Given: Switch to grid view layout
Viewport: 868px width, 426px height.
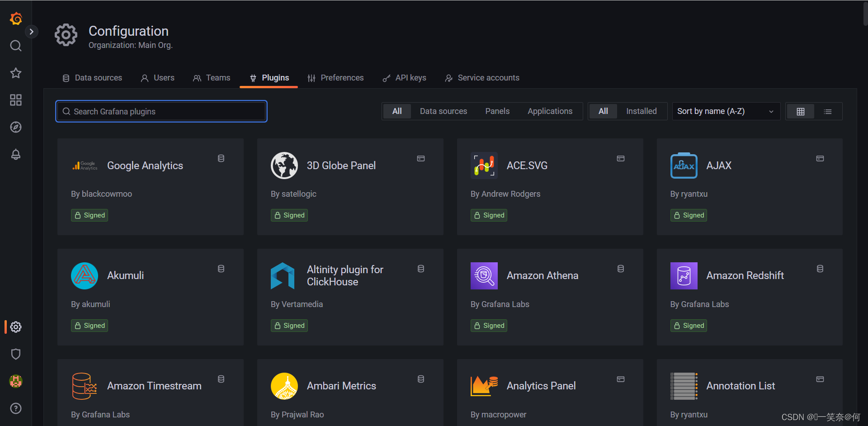Looking at the screenshot, I should click(x=800, y=112).
